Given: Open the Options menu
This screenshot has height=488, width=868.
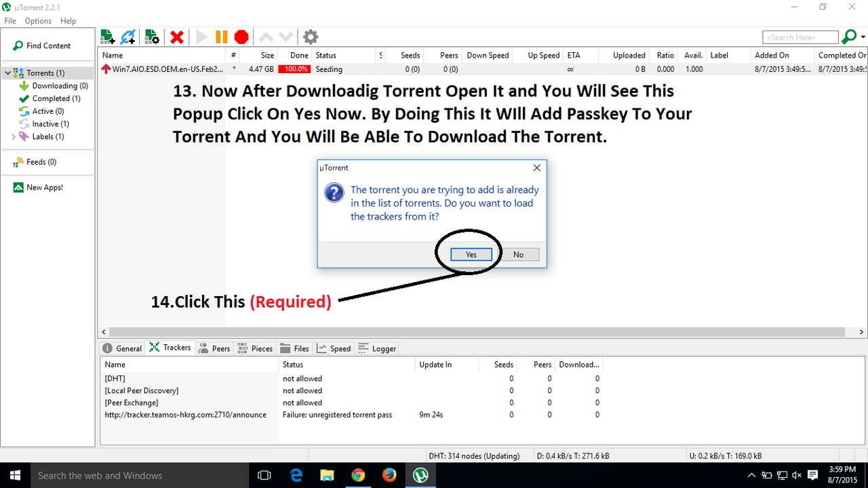Looking at the screenshot, I should click(38, 21).
